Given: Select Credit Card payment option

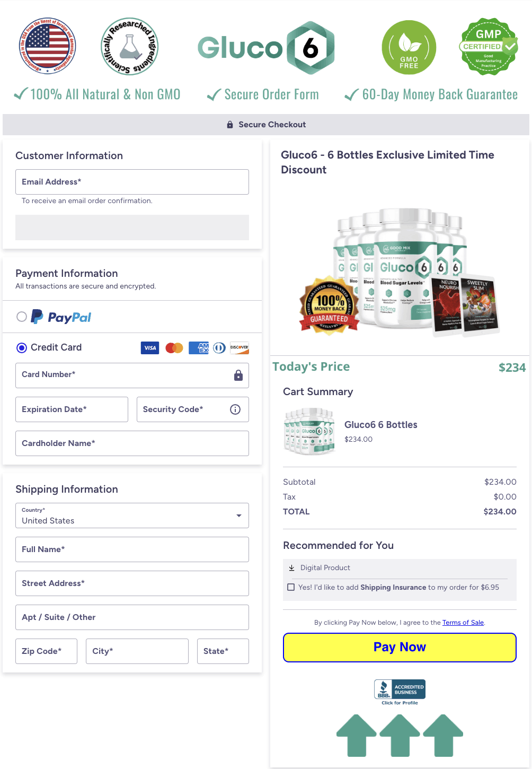Looking at the screenshot, I should pos(22,347).
